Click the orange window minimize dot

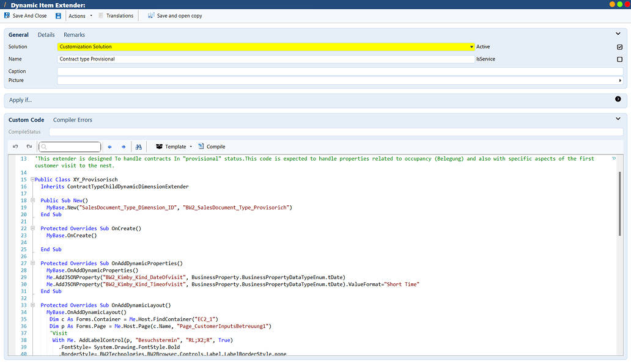tap(612, 4)
